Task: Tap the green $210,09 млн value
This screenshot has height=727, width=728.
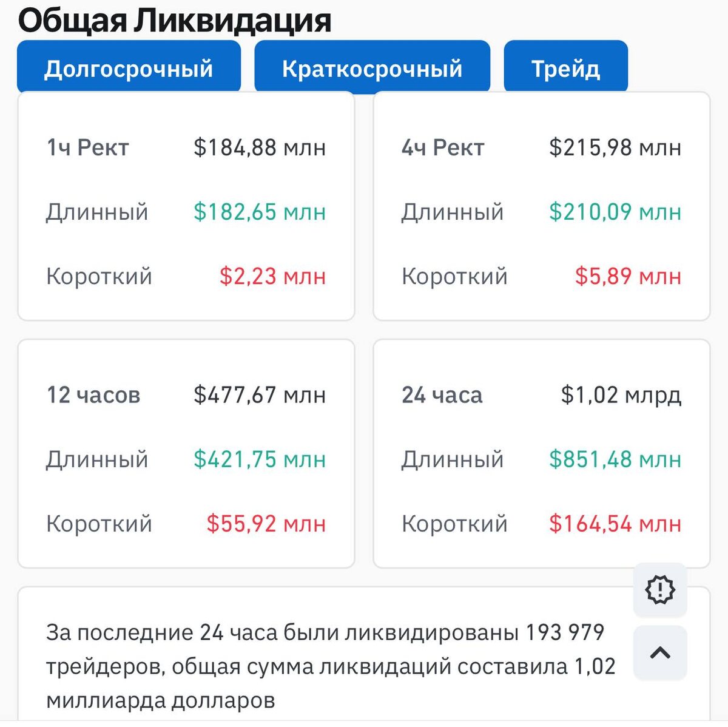Action: (615, 212)
